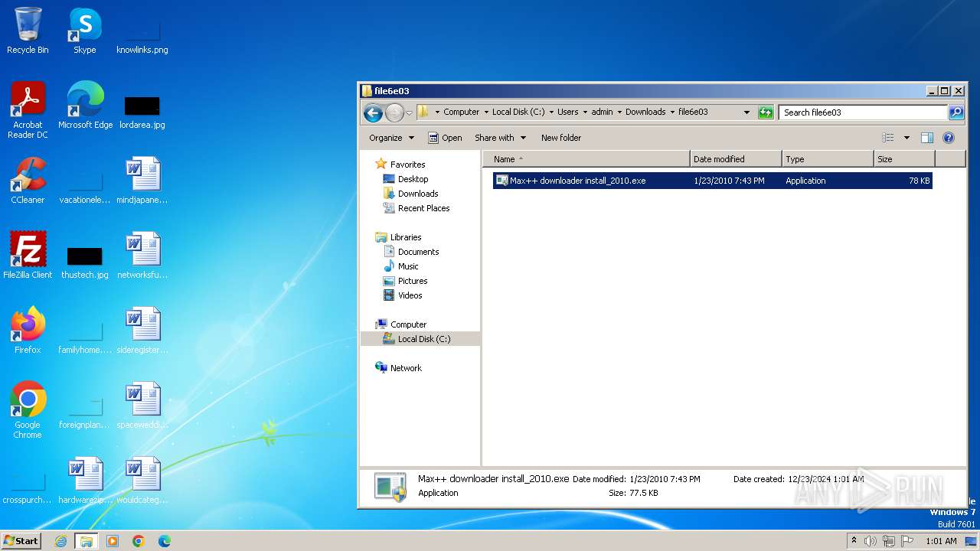Screen dimensions: 980x551
Task: Click the Downloads breadcrumb segment
Action: pyautogui.click(x=645, y=112)
